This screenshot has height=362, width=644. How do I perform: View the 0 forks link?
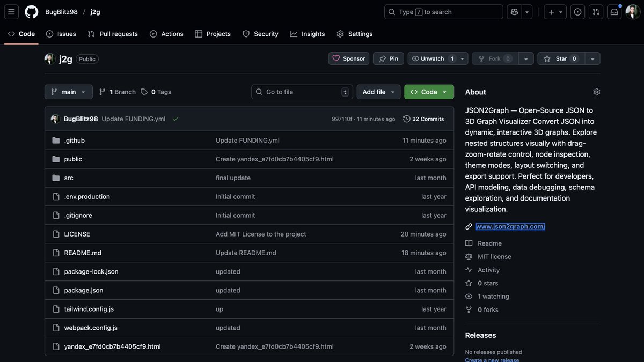pos(488,310)
